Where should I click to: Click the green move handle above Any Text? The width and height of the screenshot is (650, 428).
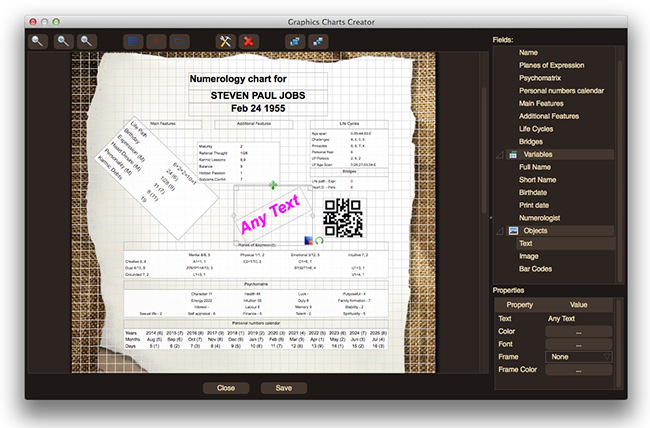coord(273,185)
